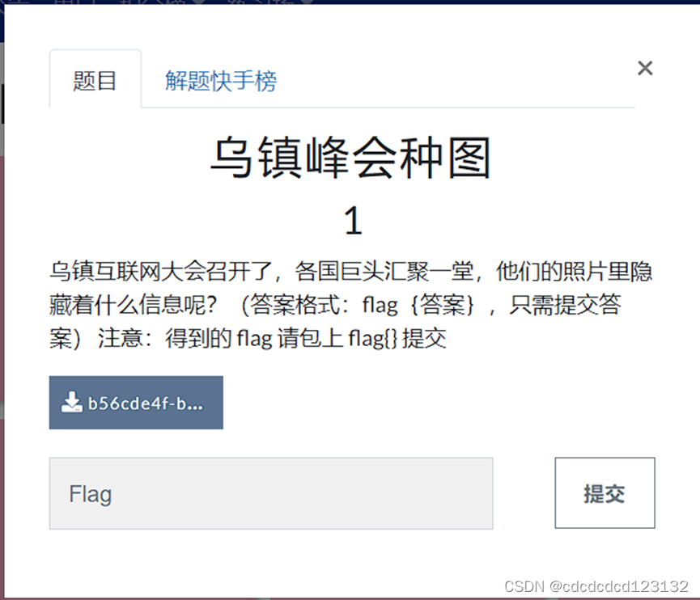Click the 各国巨头汇聚一堂 phrase
The height and width of the screenshot is (600, 700).
(384, 271)
